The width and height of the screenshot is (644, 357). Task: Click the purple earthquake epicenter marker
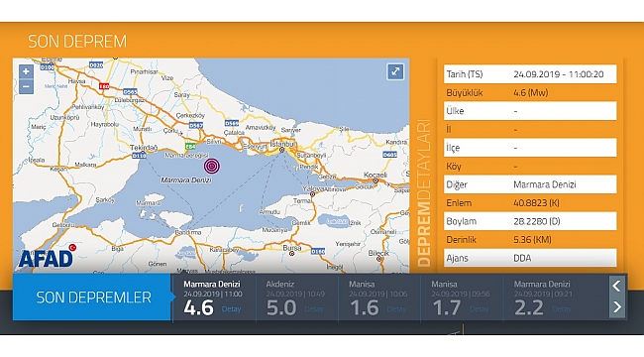tap(211, 166)
